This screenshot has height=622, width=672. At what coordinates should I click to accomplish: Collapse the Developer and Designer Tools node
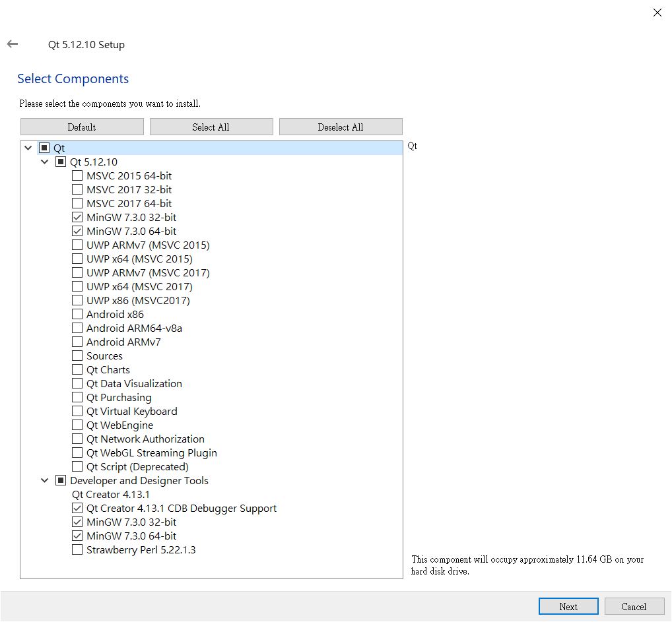[x=45, y=480]
